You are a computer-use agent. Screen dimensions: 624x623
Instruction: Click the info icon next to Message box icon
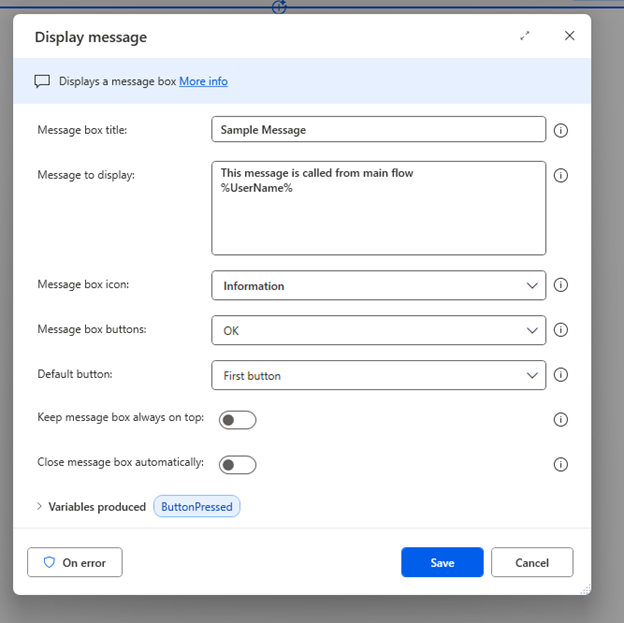pyautogui.click(x=561, y=285)
